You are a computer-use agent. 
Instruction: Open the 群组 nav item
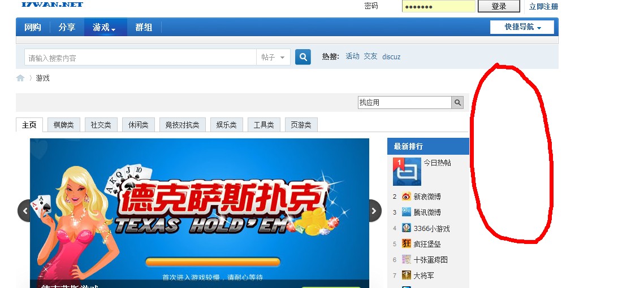[144, 27]
